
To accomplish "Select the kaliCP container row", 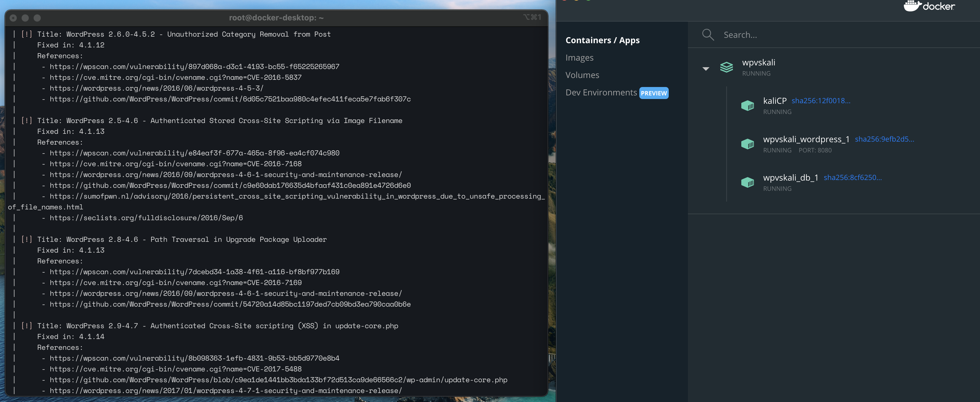I will coord(852,105).
